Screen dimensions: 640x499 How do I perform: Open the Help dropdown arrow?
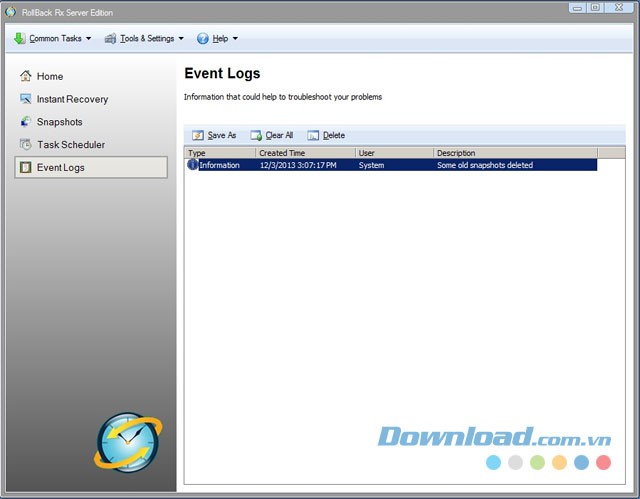click(235, 39)
